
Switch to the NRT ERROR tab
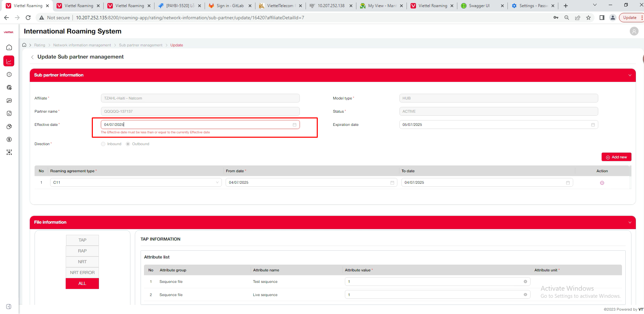[82, 273]
